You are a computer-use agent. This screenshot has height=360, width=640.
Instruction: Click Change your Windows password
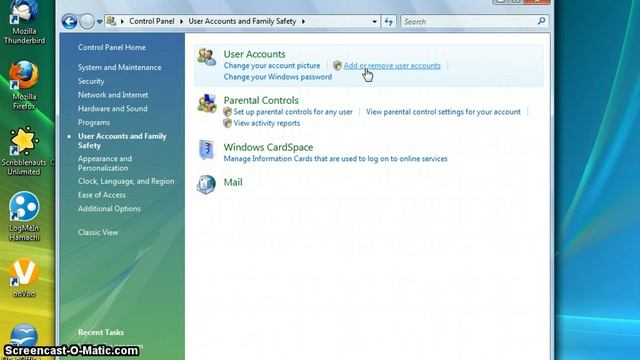(x=278, y=77)
